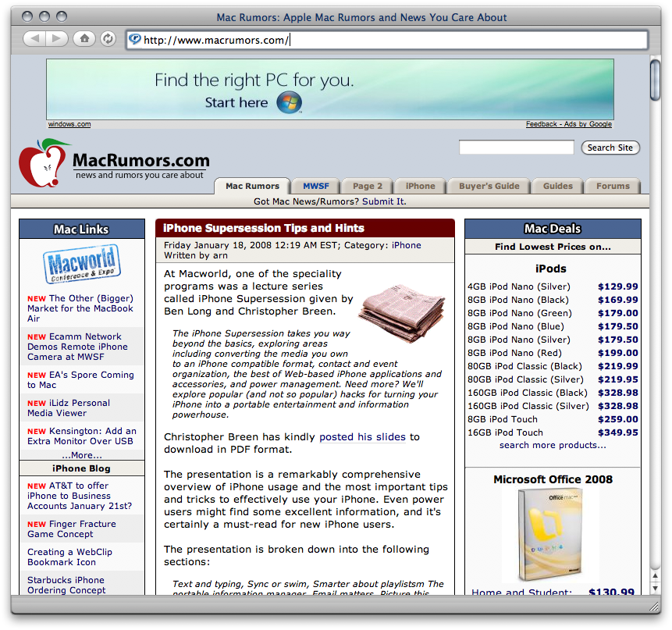Viewport: 672px width, 630px height.
Task: Open AT&T to offer iPhone to Business link
Action: (80, 496)
